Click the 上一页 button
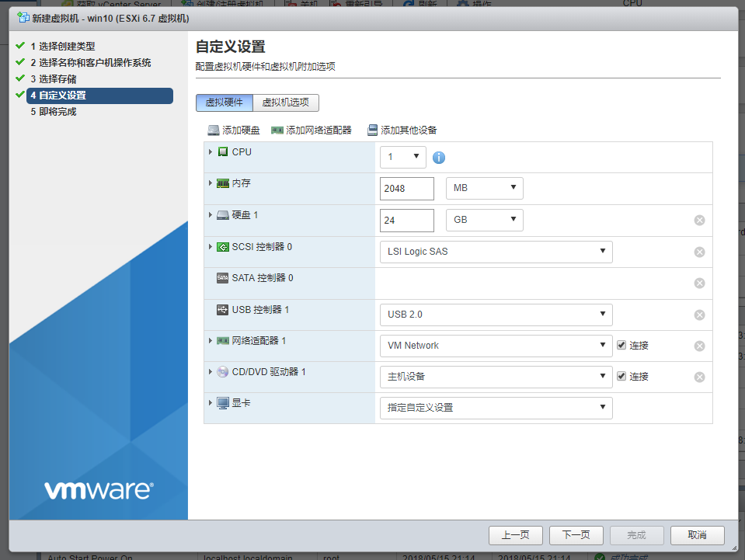The width and height of the screenshot is (745, 560). pos(516,535)
